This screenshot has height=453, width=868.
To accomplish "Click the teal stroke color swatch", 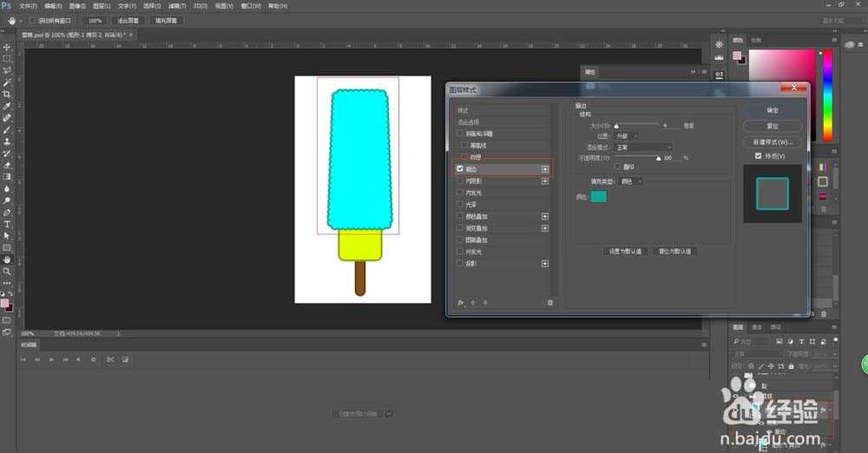I will point(599,197).
